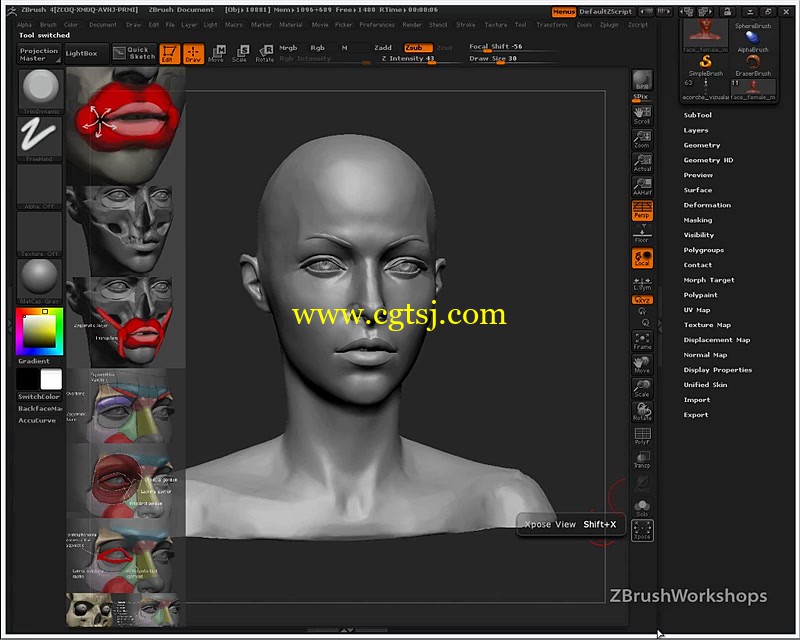Click the Import button in Tool palette
This screenshot has height=640, width=800.
pos(697,400)
